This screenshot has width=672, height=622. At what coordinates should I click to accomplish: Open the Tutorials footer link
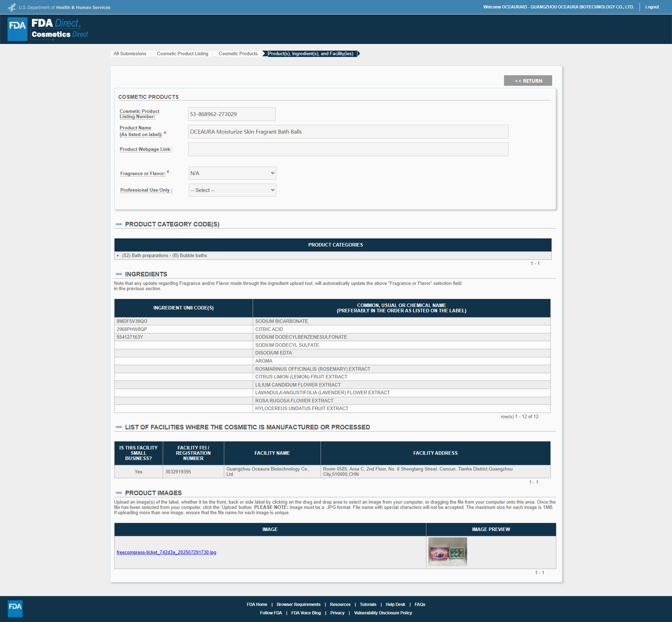tap(368, 605)
